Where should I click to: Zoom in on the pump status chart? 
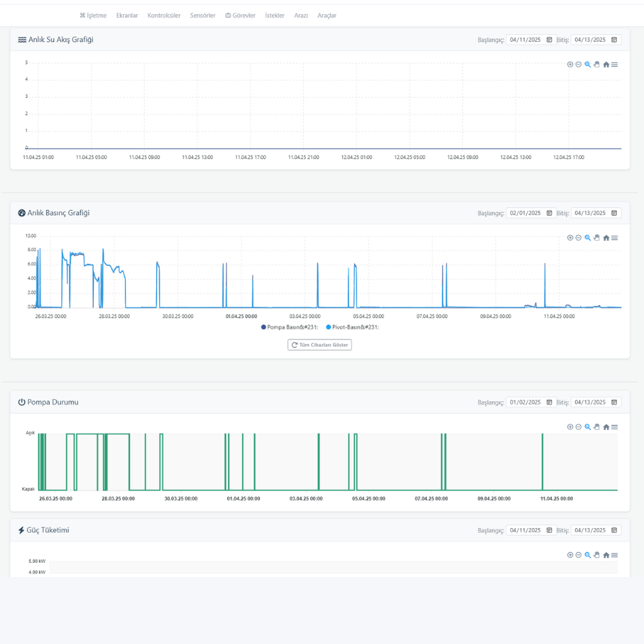[570, 427]
